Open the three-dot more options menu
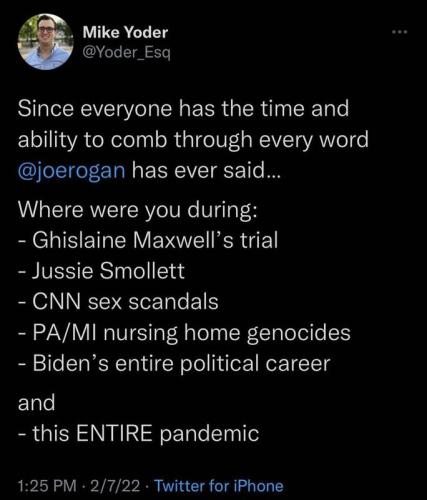The image size is (427, 500). coord(399,32)
